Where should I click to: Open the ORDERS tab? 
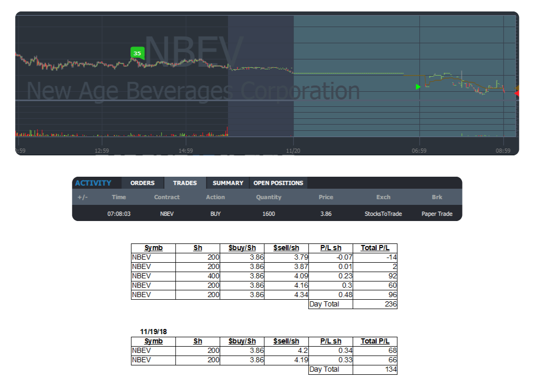[x=142, y=183]
